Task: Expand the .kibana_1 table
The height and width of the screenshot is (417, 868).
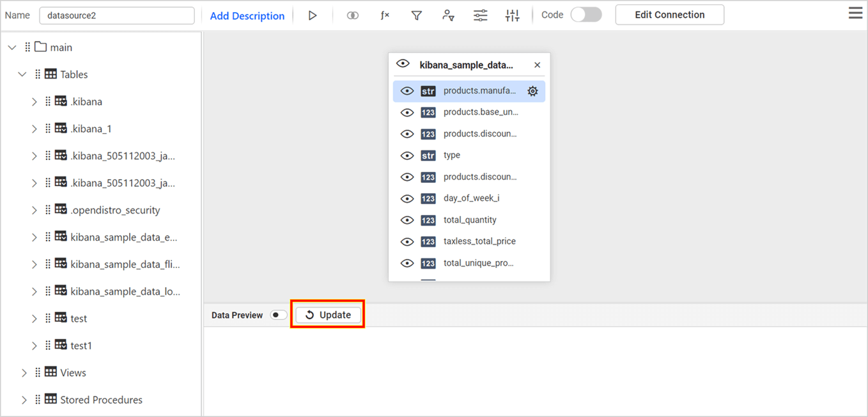Action: click(35, 129)
